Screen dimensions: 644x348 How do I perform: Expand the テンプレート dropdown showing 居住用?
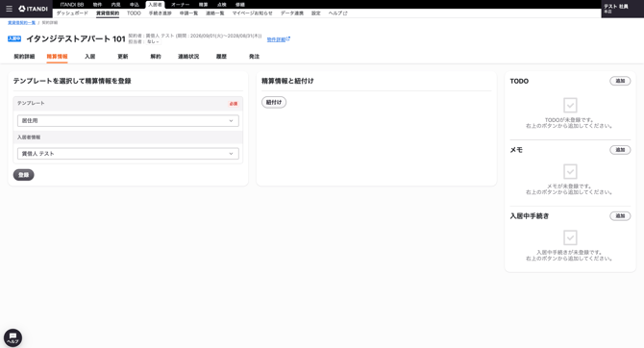128,121
